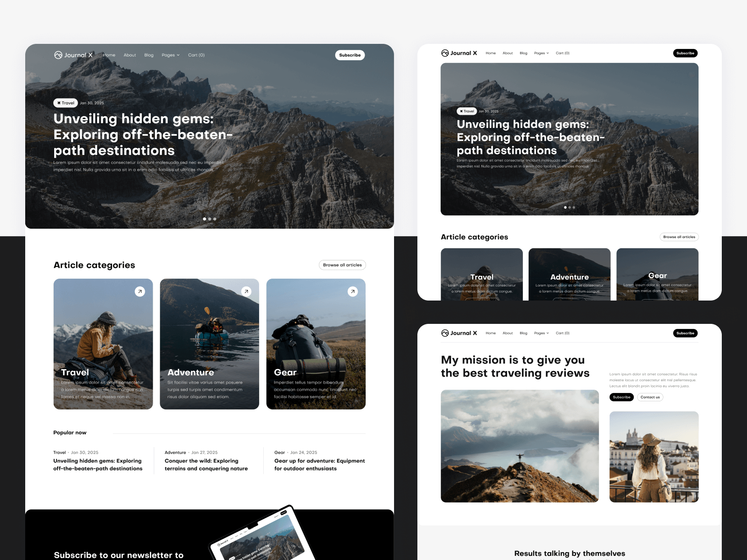The height and width of the screenshot is (560, 747).
Task: Open the arrow icon on Travel card
Action: point(140,292)
